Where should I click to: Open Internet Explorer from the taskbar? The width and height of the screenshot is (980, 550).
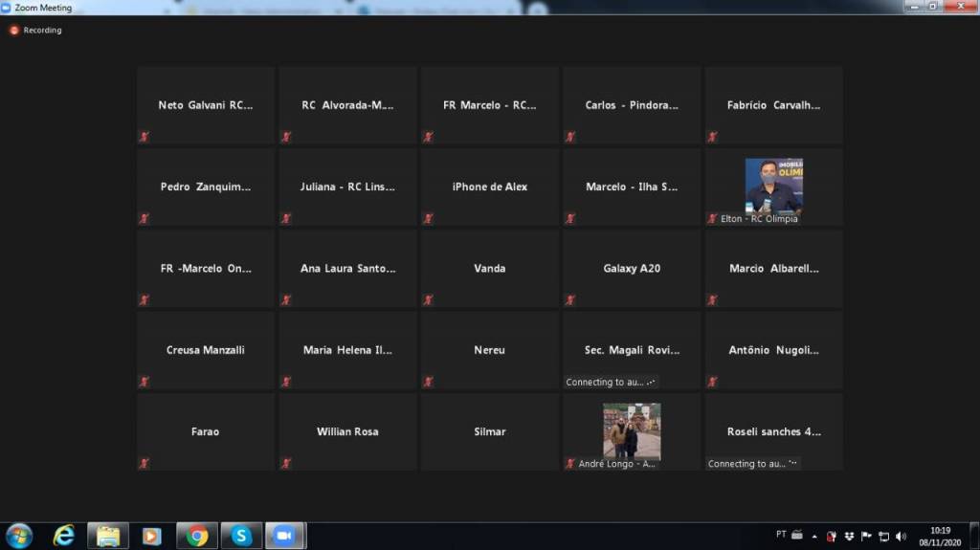(64, 536)
